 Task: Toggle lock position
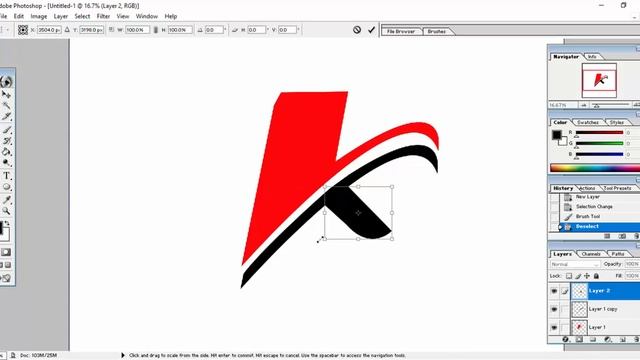click(587, 276)
